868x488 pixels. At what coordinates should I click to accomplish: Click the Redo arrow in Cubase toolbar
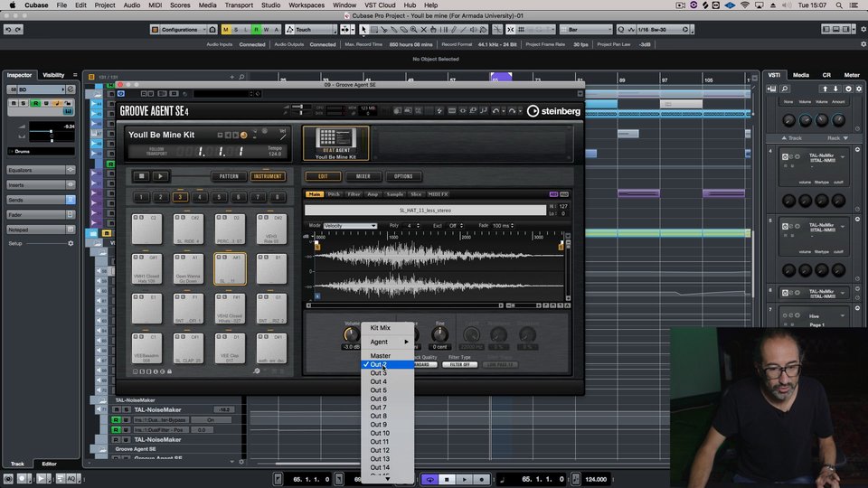(x=18, y=29)
